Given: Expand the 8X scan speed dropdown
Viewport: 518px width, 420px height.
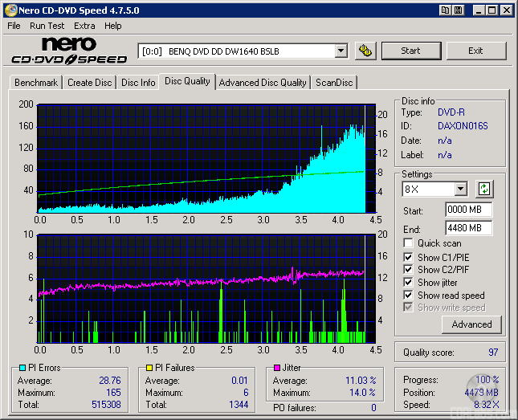Looking at the screenshot, I should 460,190.
